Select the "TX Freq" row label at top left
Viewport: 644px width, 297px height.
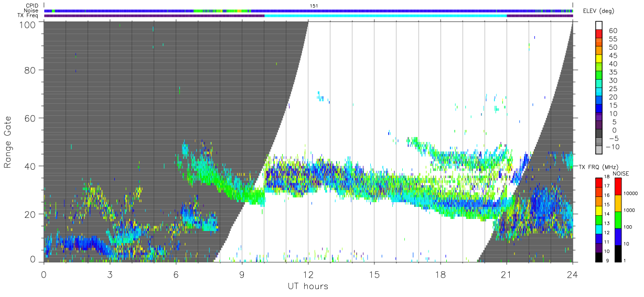pyautogui.click(x=28, y=16)
